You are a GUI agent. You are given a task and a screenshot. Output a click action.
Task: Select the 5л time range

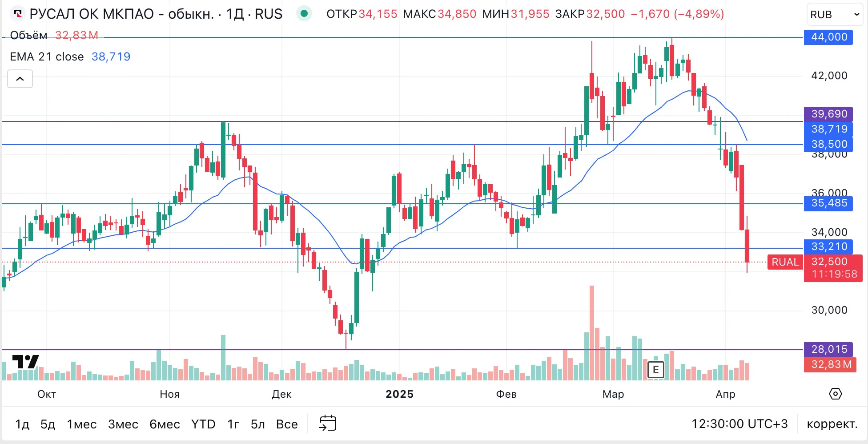[258, 424]
